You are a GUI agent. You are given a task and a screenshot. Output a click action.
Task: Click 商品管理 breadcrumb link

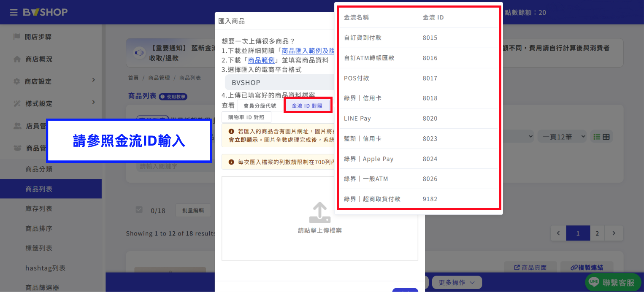pos(159,78)
